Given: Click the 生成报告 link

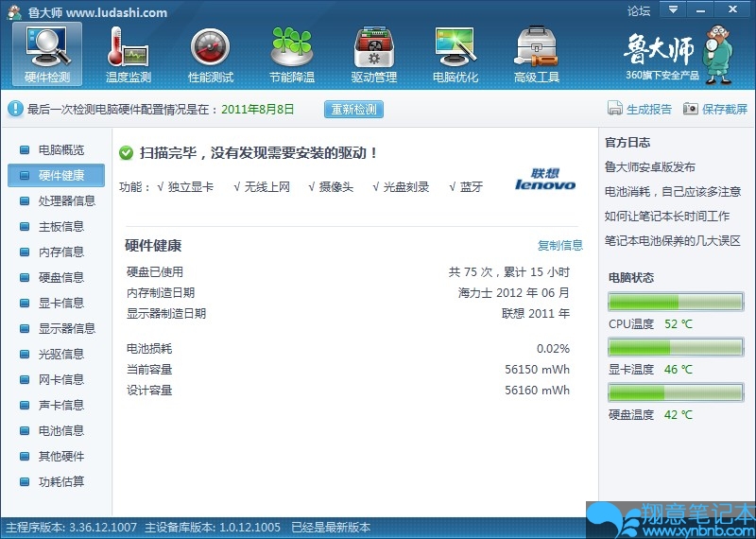Looking at the screenshot, I should pyautogui.click(x=649, y=110).
